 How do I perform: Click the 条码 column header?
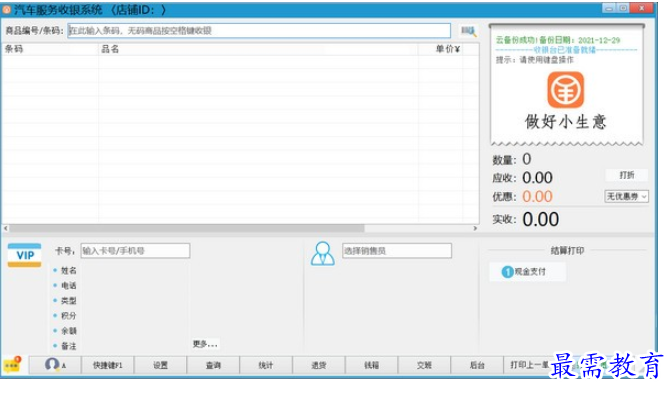[x=50, y=49]
